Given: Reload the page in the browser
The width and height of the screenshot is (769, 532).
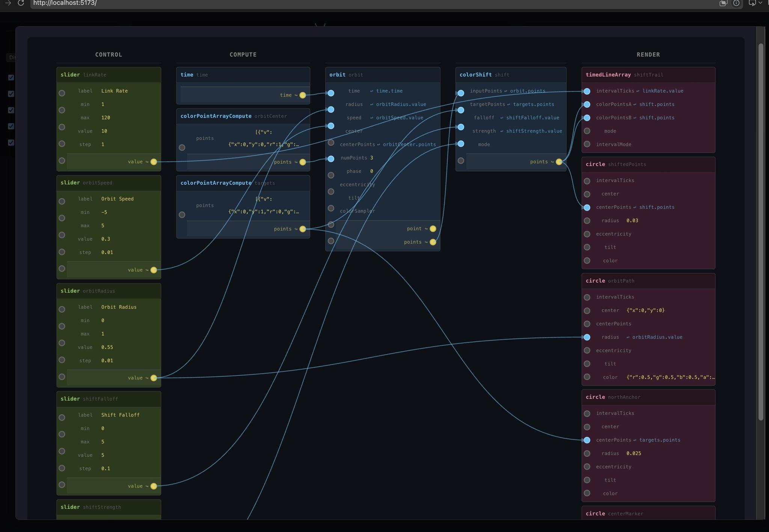Looking at the screenshot, I should point(21,3).
